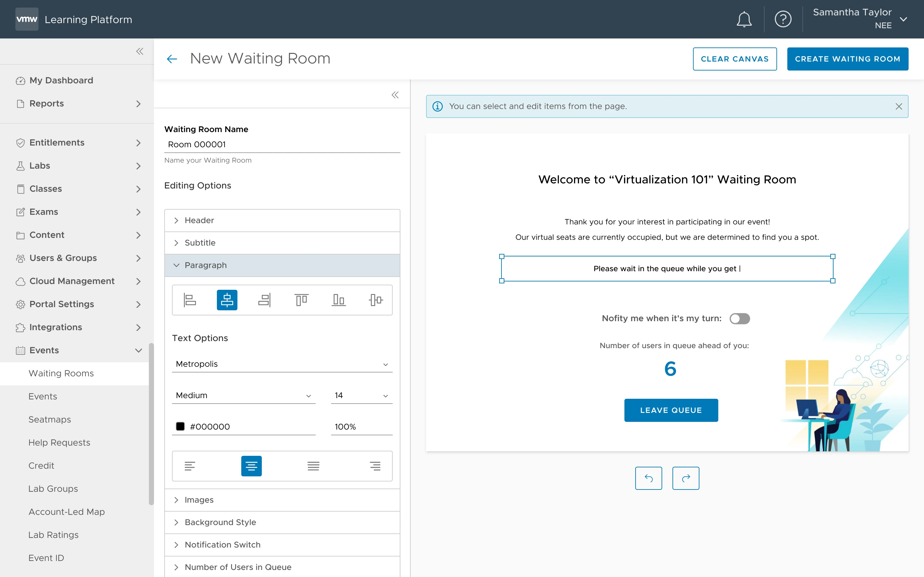924x577 pixels.
Task: Choose the align top alignment icon
Action: pos(301,300)
